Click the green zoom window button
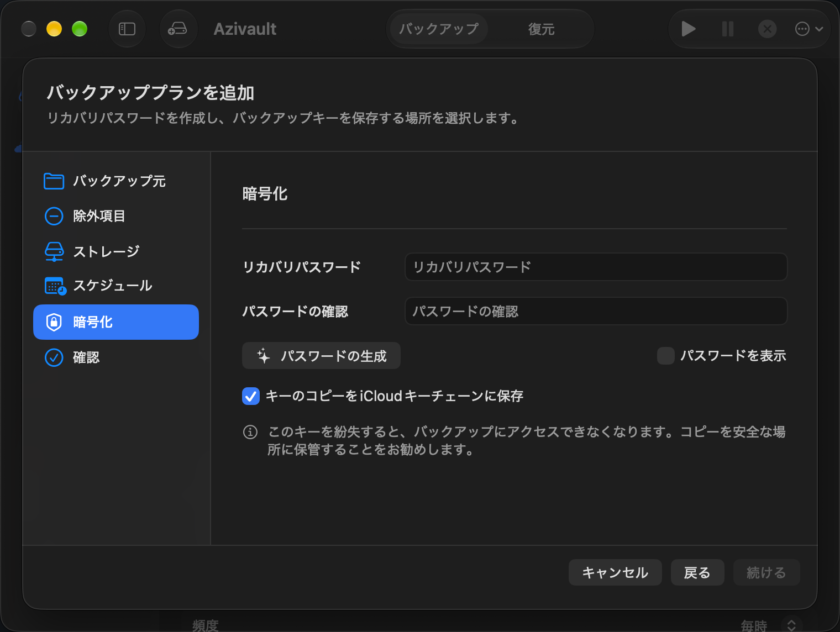 80,29
